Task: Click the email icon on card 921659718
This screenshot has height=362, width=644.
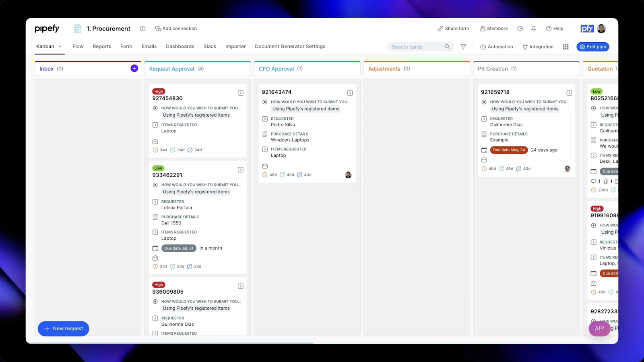Action: (484, 160)
